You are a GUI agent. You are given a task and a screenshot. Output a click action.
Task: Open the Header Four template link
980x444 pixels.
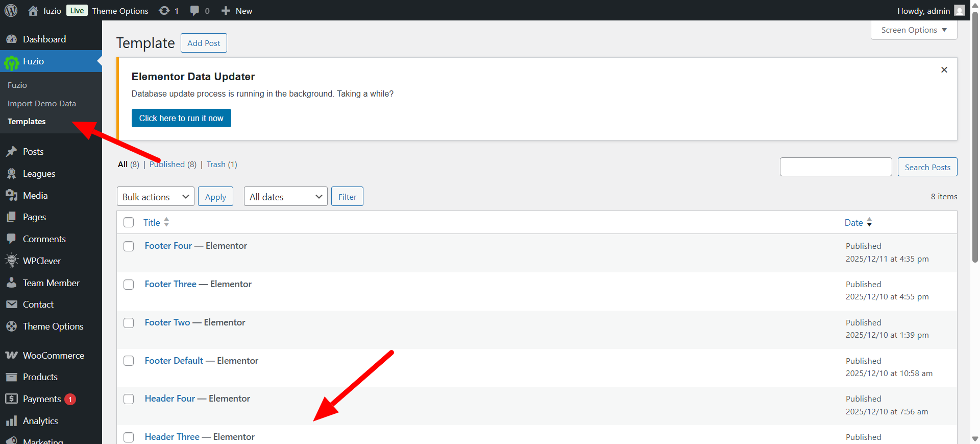[x=169, y=399]
